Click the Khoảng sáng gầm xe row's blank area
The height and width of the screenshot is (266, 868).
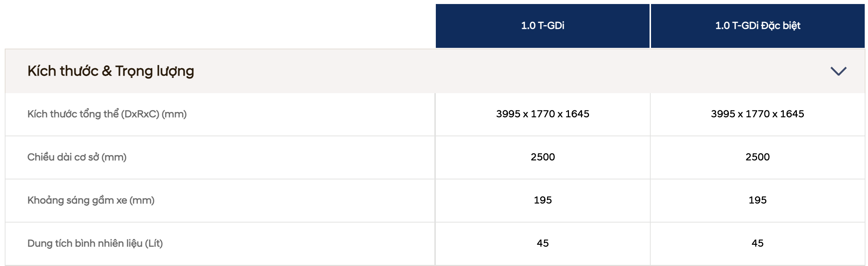tap(292, 200)
